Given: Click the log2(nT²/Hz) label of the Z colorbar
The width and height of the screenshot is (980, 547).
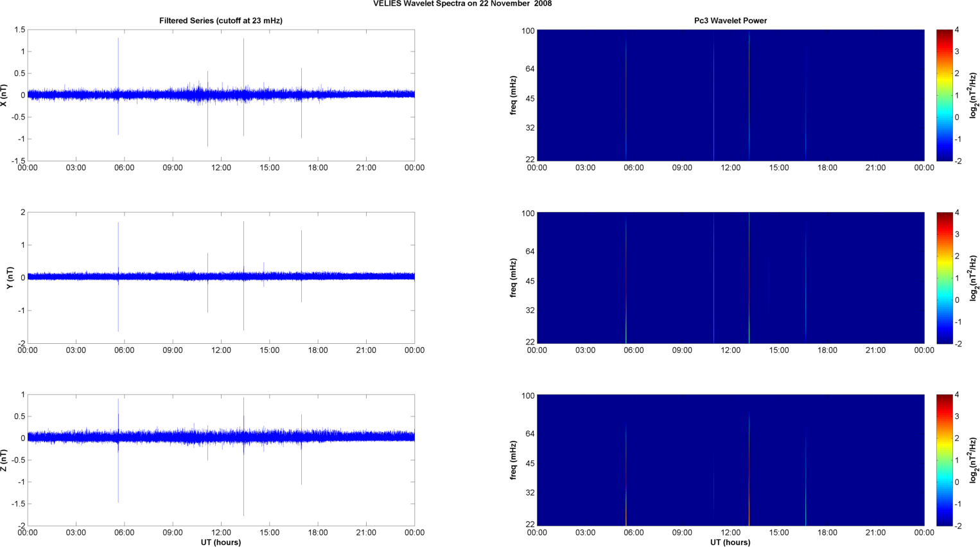Looking at the screenshot, I should tap(974, 460).
